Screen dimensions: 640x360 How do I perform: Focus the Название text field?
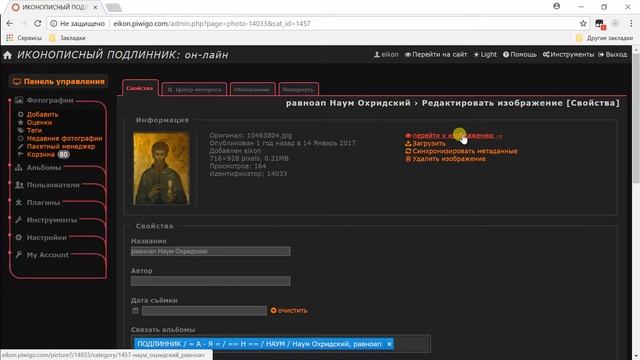pyautogui.click(x=211, y=251)
